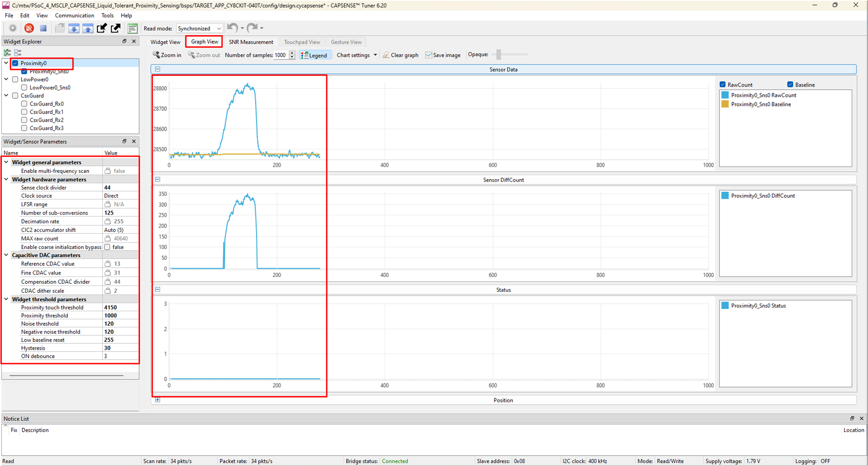The width and height of the screenshot is (868, 466).
Task: Collapse the LowPower0 tree node
Action: pos(6,79)
